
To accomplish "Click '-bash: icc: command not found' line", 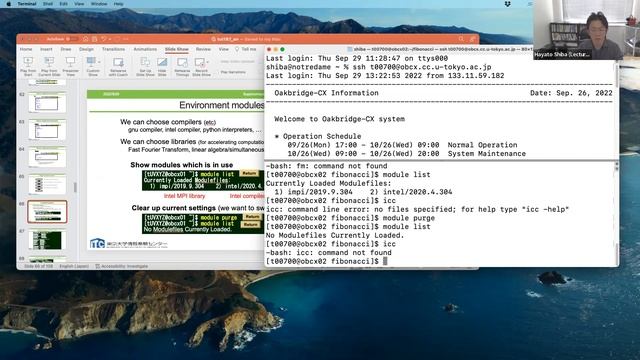I will (329, 253).
